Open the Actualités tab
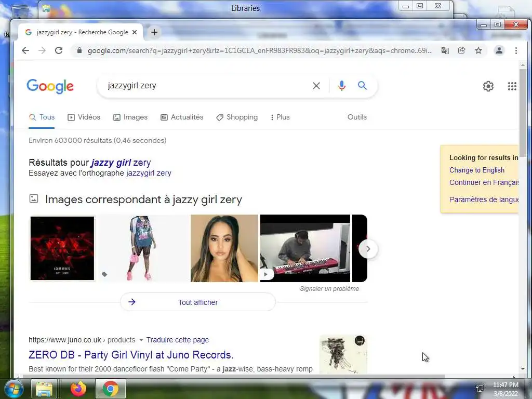 point(182,117)
